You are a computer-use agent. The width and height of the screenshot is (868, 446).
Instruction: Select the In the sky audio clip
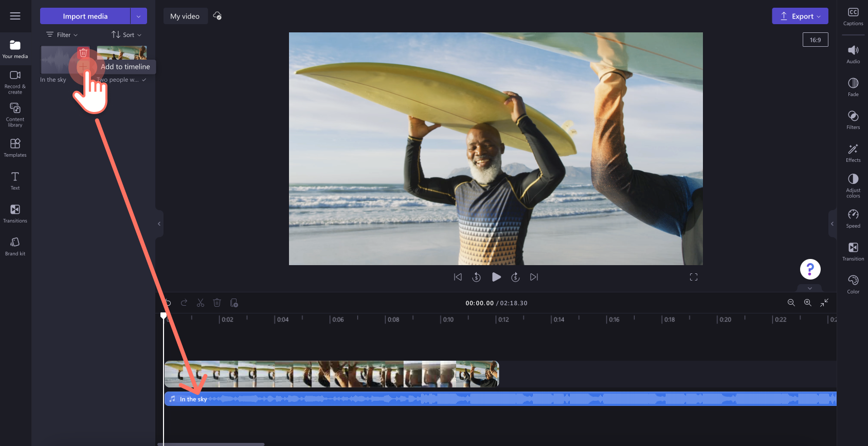[500, 399]
